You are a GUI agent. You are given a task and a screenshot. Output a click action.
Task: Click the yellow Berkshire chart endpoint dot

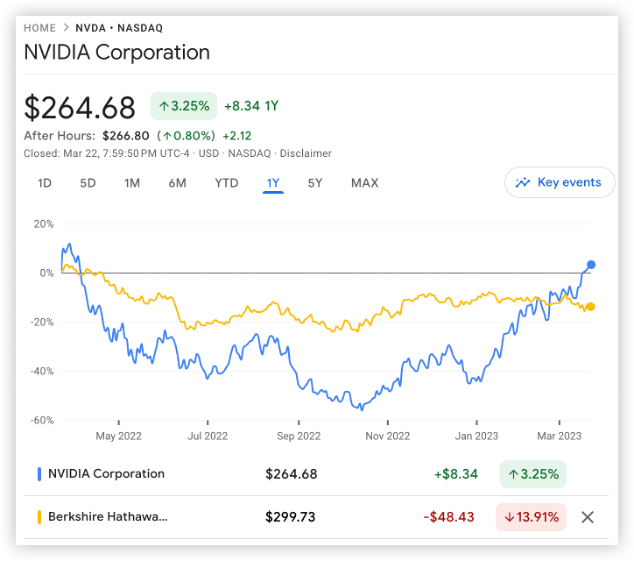coord(591,307)
